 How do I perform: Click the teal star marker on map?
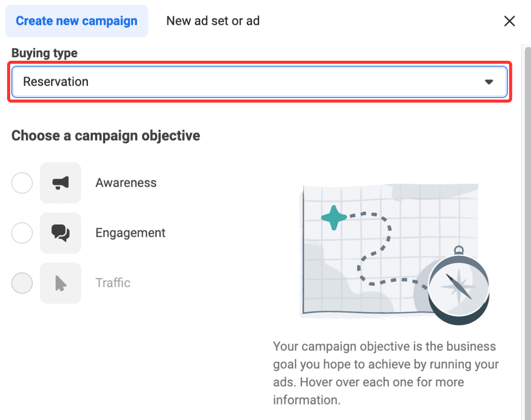point(333,217)
